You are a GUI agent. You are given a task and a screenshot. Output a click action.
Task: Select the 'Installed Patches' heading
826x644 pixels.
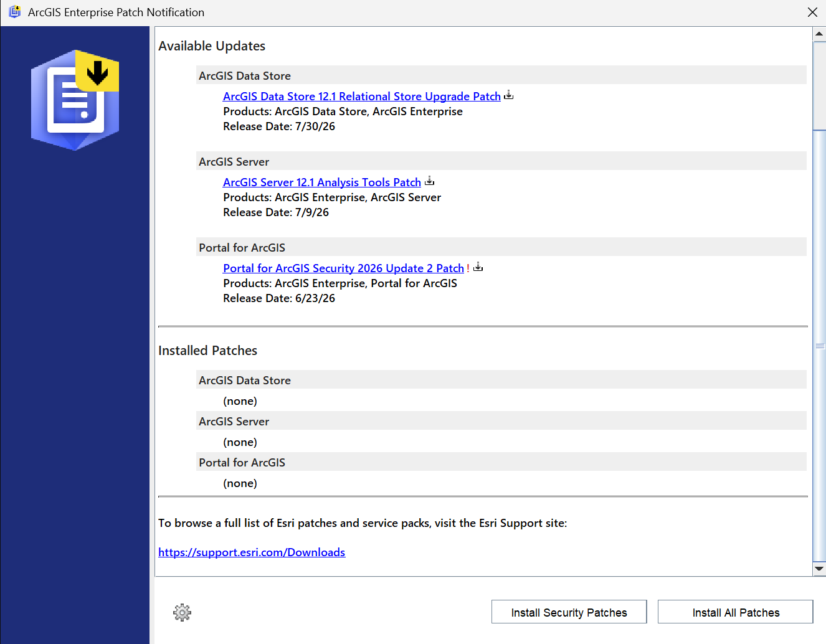click(x=207, y=351)
